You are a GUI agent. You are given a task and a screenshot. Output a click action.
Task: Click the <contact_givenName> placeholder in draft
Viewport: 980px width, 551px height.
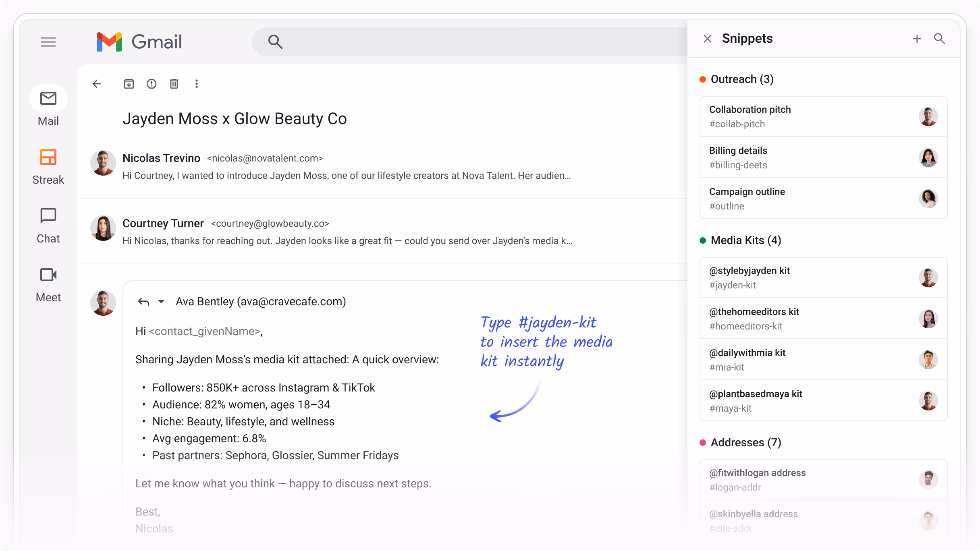205,331
